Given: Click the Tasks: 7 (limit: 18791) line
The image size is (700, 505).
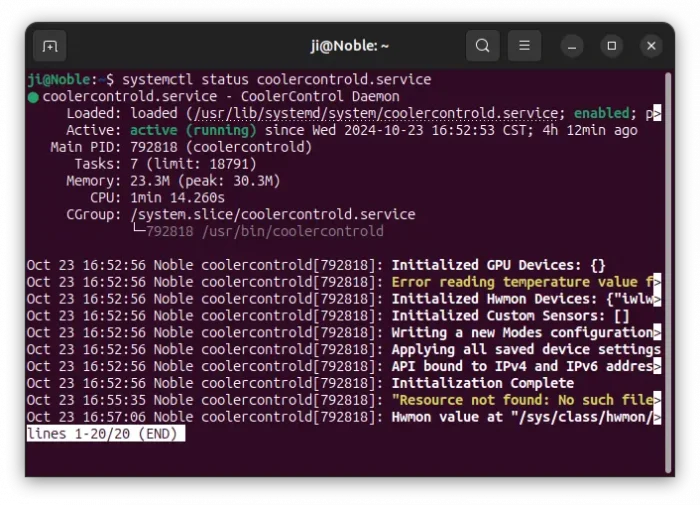Looking at the screenshot, I should (x=165, y=164).
